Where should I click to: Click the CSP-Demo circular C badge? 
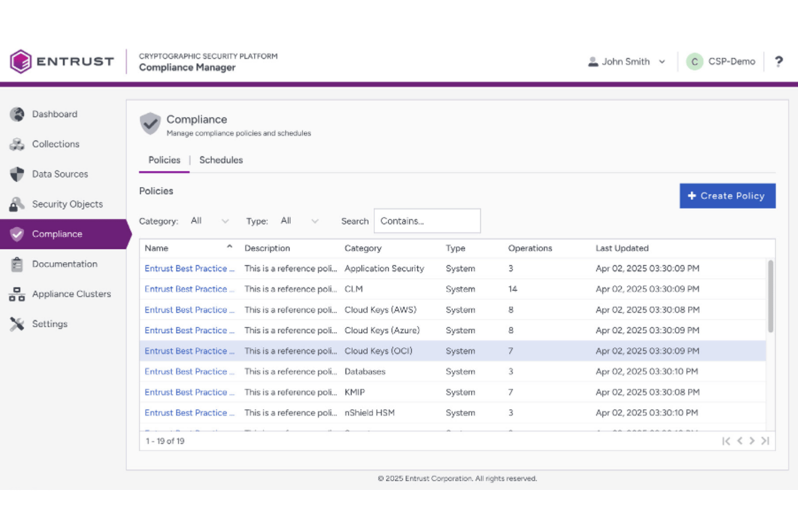tap(694, 61)
